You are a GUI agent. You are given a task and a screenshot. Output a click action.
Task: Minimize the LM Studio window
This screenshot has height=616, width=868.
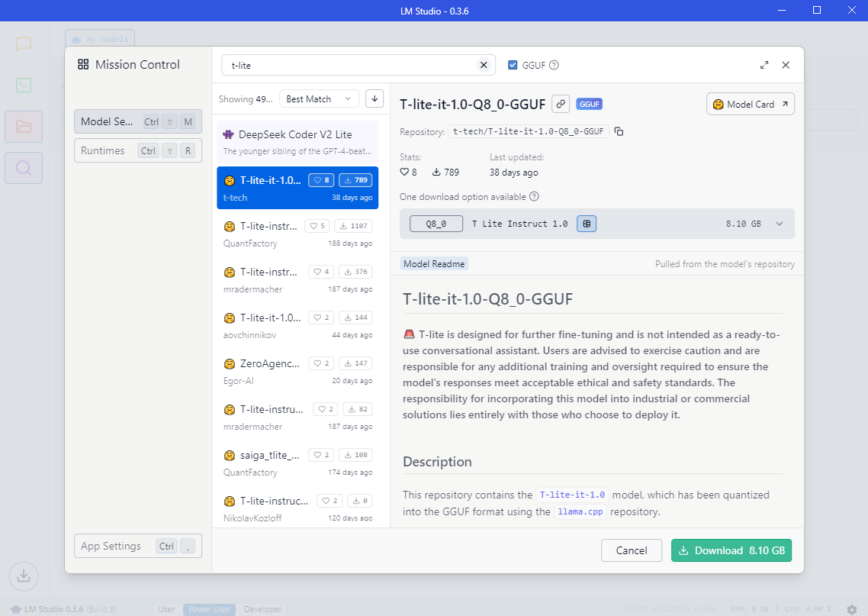coord(782,11)
